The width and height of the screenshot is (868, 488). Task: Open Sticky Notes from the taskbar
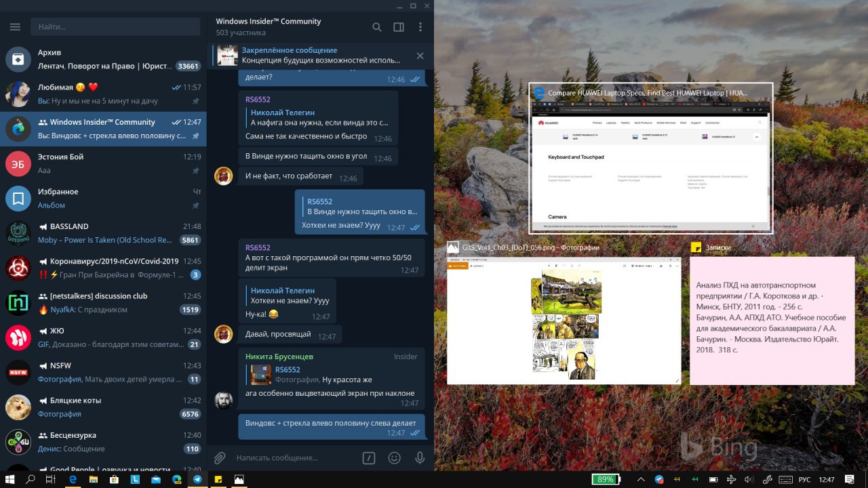[x=218, y=479]
